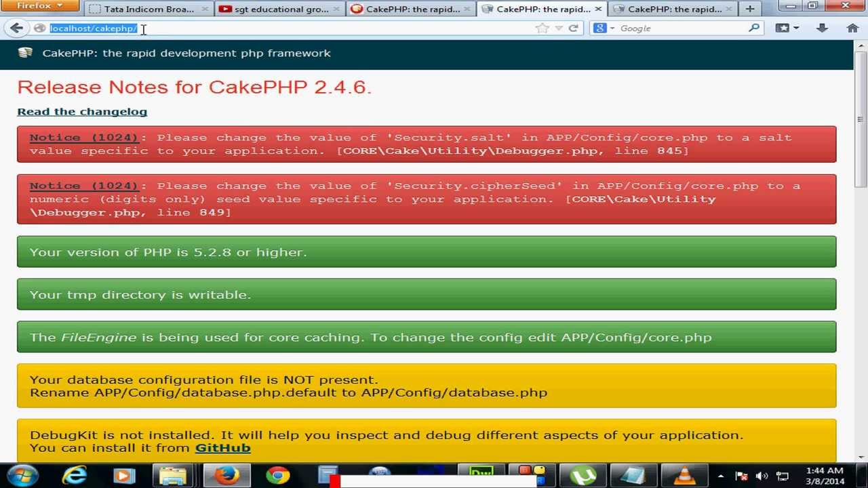
Task: Open the Google search engine dropdown
Action: (x=604, y=28)
